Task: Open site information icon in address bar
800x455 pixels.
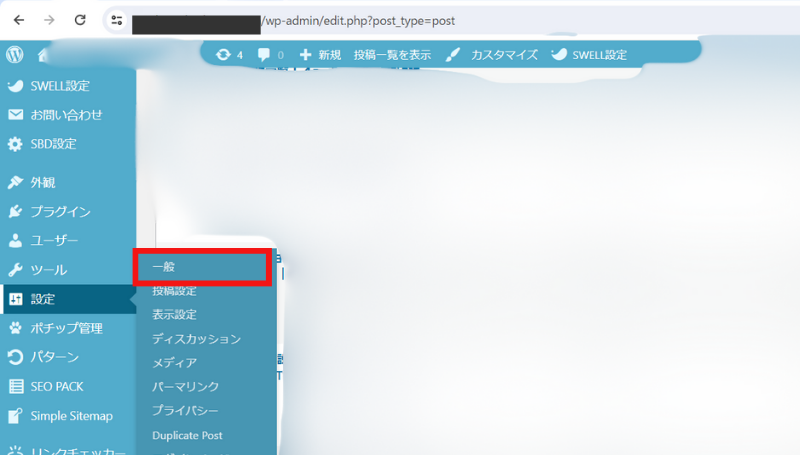Action: [x=117, y=20]
